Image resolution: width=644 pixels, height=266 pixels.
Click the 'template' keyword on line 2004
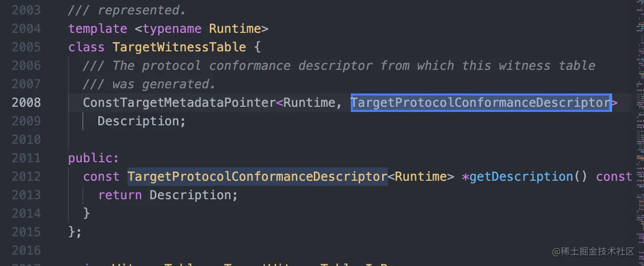click(x=98, y=29)
